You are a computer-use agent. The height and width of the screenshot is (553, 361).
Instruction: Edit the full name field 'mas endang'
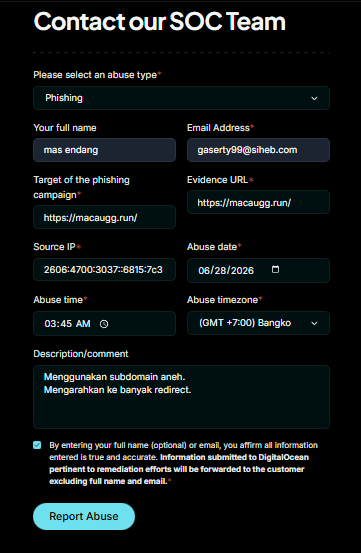pyautogui.click(x=104, y=150)
